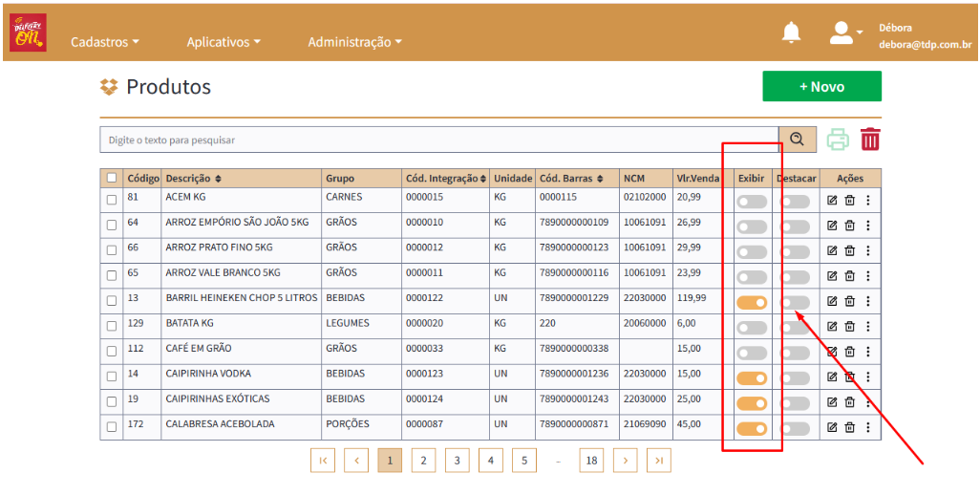This screenshot has width=980, height=495.
Task: Click the green printer icon
Action: (x=838, y=140)
